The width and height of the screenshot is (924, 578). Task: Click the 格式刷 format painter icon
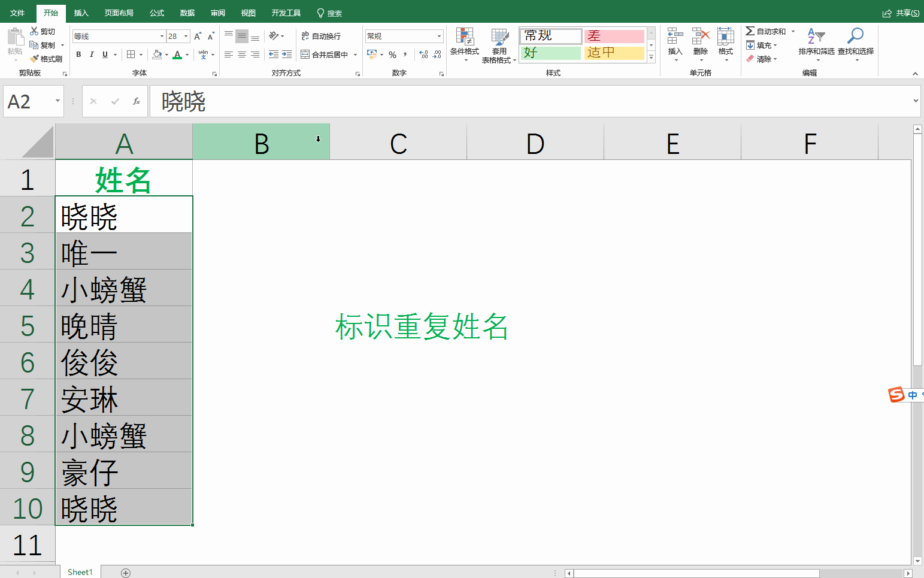point(35,59)
